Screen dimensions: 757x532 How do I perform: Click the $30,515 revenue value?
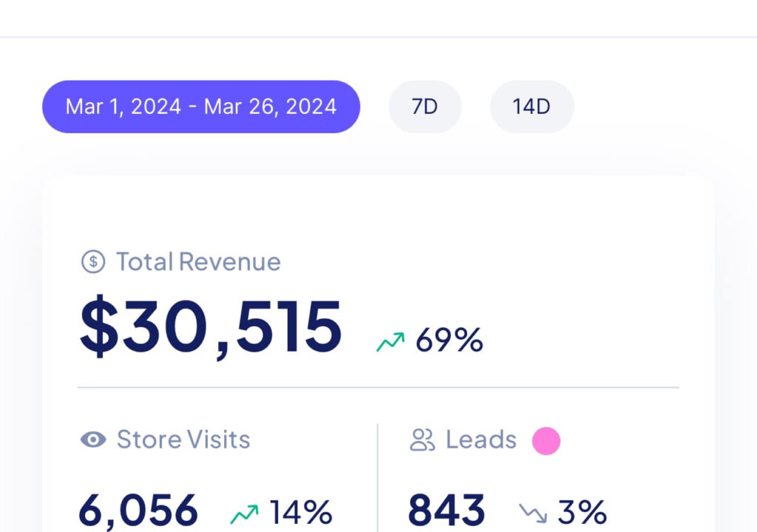(211, 327)
